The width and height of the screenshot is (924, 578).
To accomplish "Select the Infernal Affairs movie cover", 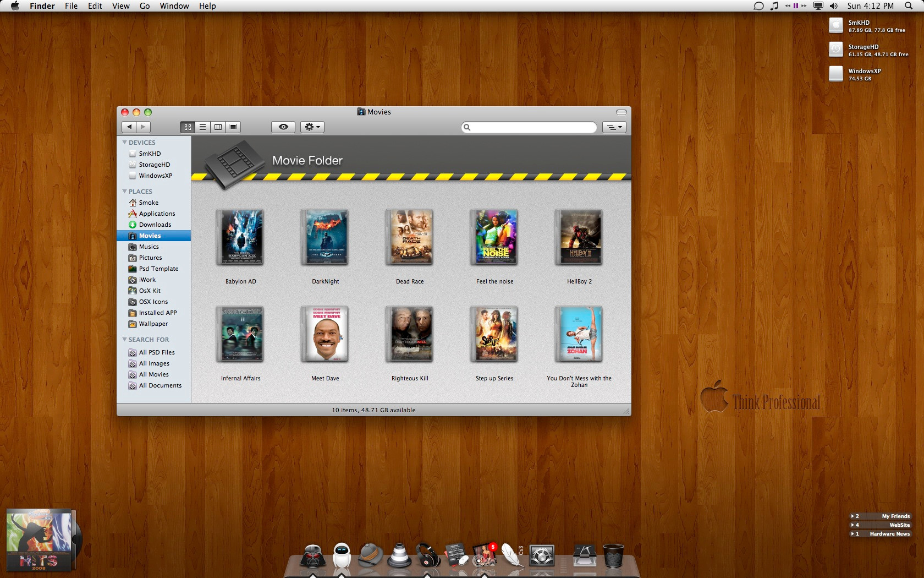I will coord(240,334).
